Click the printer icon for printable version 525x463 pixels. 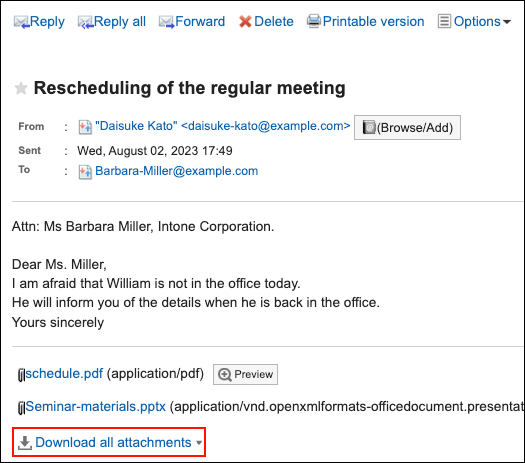[314, 21]
